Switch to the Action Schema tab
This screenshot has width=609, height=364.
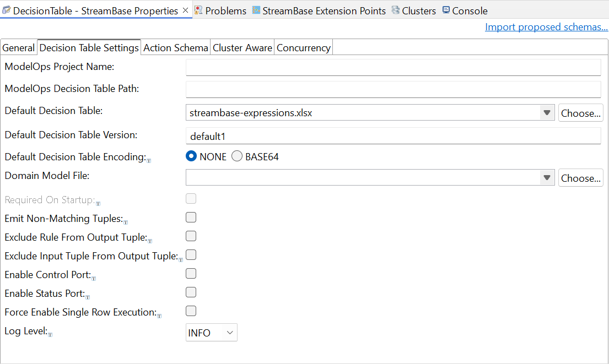tap(175, 48)
